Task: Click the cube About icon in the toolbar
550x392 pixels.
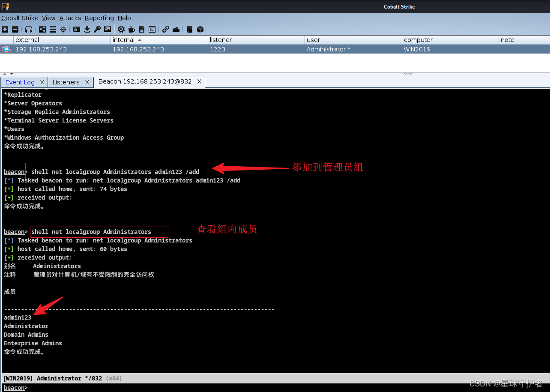Action: click(x=200, y=29)
